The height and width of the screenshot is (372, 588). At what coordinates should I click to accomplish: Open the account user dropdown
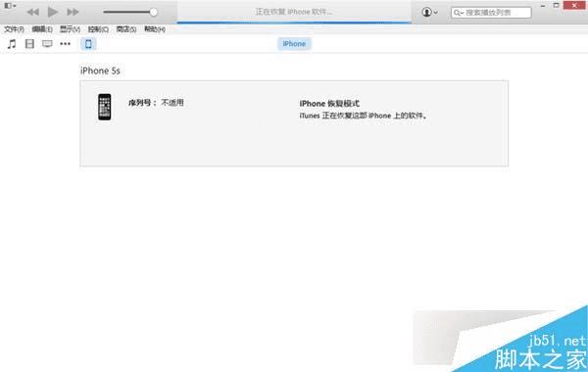(x=430, y=12)
